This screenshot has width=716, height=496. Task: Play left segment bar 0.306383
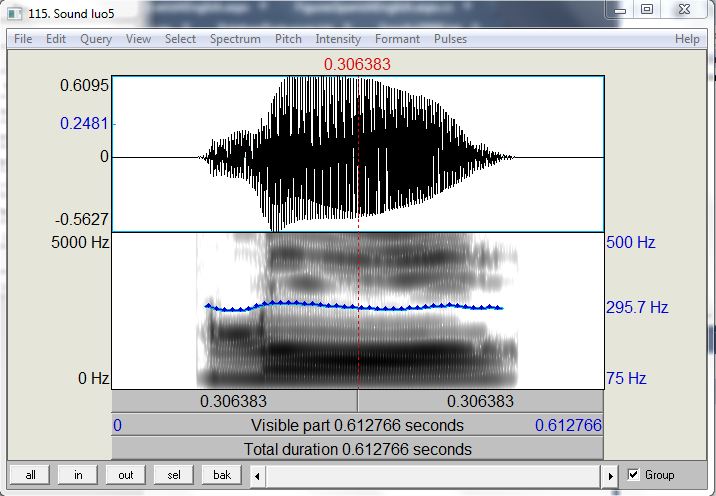tap(234, 401)
